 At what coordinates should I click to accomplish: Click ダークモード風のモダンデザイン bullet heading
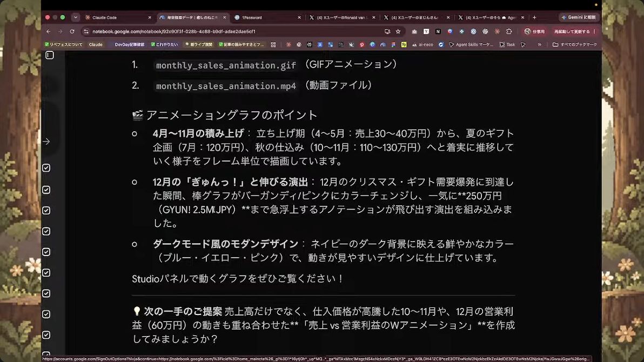point(225,244)
